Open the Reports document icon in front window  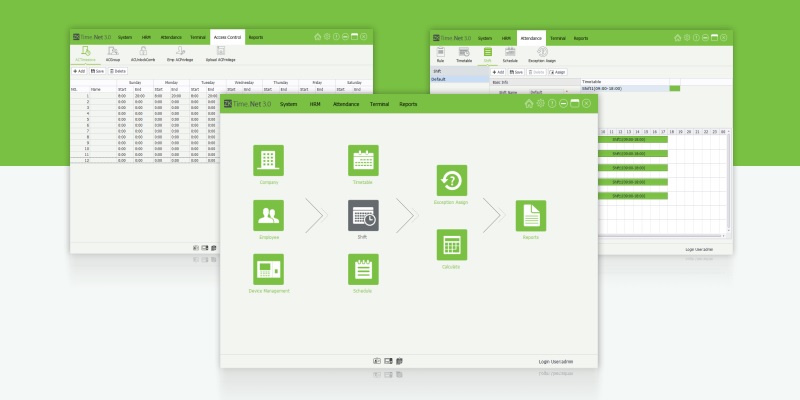pos(531,215)
